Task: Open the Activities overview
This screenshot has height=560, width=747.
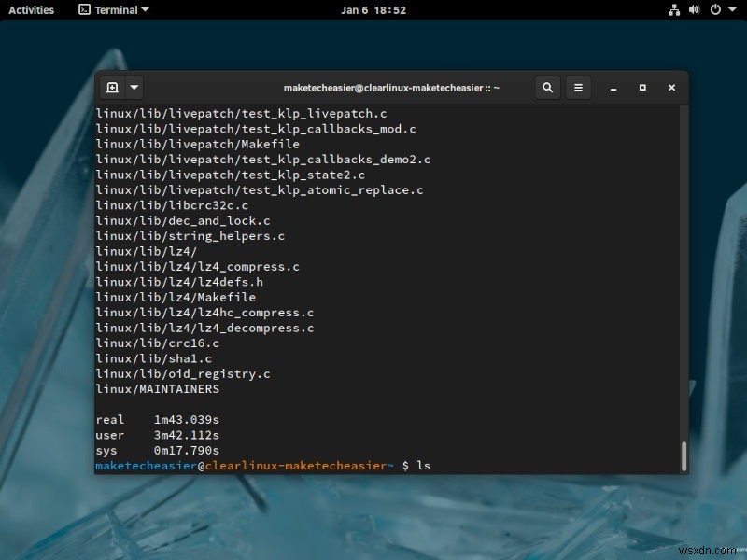Action: [x=31, y=9]
